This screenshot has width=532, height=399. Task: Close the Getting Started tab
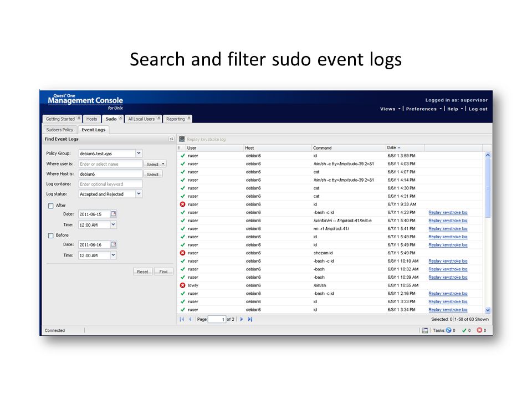79,117
